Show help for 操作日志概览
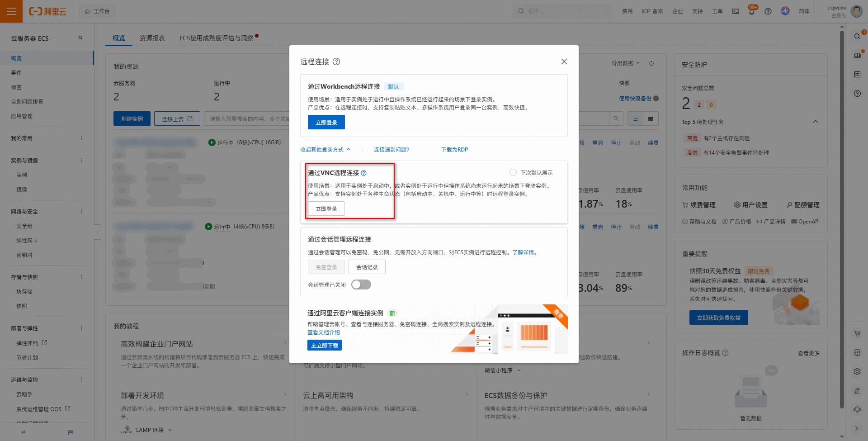Screen dimensions: 868x441 click(725, 353)
